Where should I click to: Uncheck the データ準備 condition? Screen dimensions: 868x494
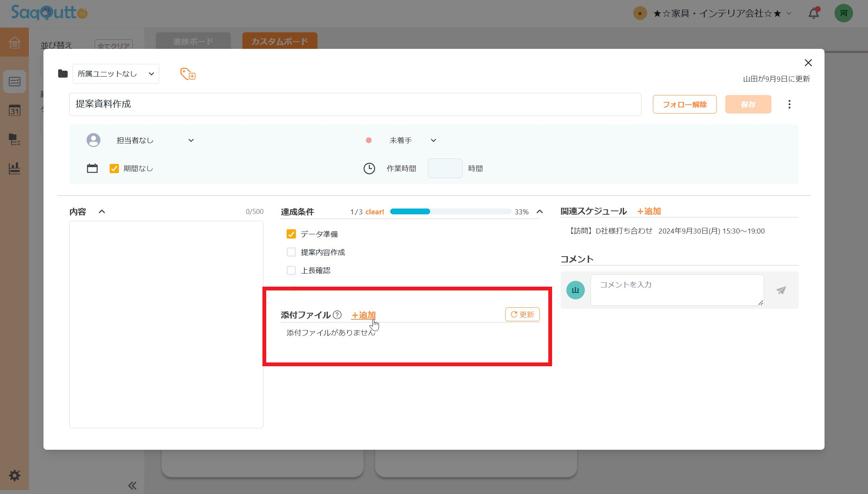tap(291, 234)
